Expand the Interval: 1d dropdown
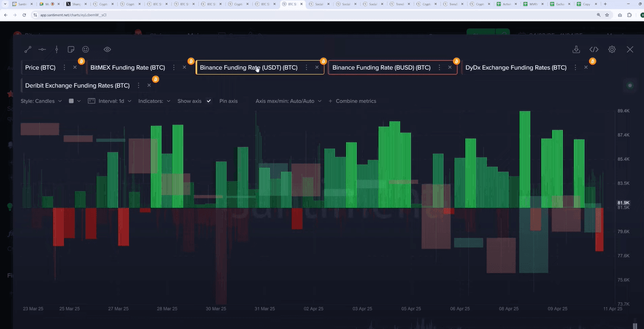 coord(110,101)
